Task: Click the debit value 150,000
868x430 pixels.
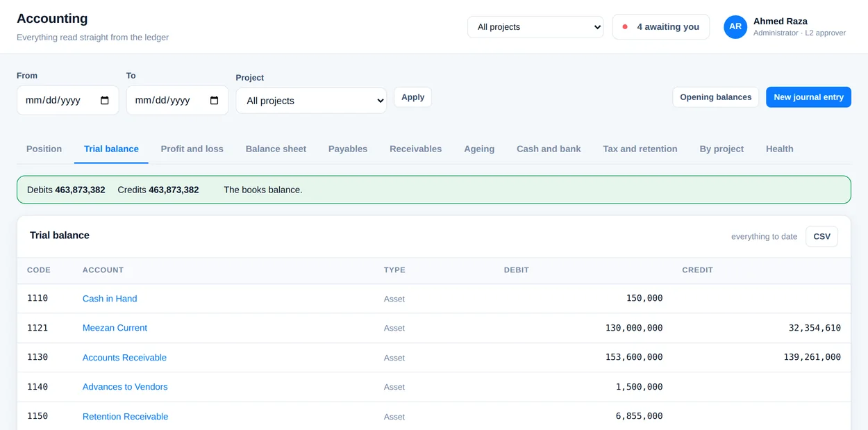Action: [x=644, y=298]
